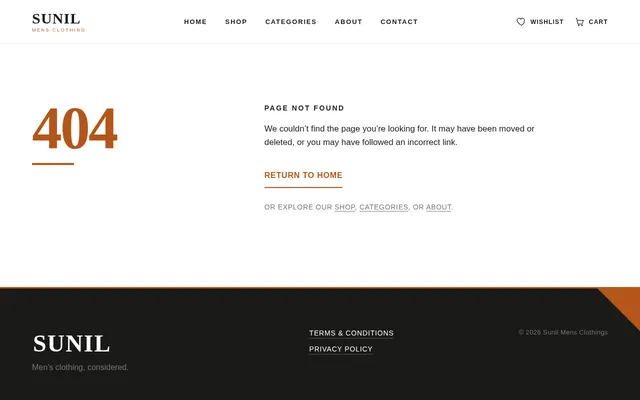Go to Home in the navigation menu
This screenshot has height=400, width=640.
[195, 22]
